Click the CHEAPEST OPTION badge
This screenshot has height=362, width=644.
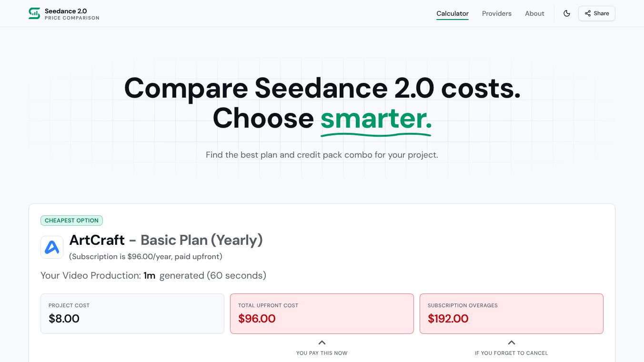[x=71, y=220]
